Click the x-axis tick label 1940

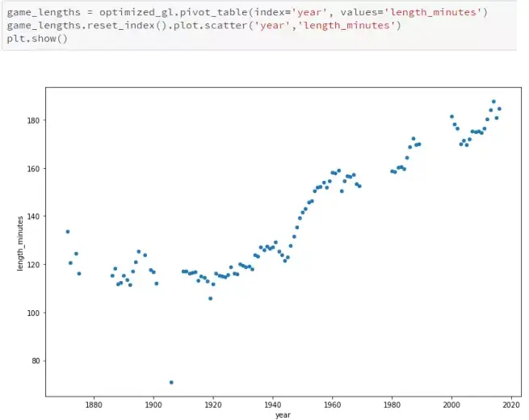click(273, 405)
